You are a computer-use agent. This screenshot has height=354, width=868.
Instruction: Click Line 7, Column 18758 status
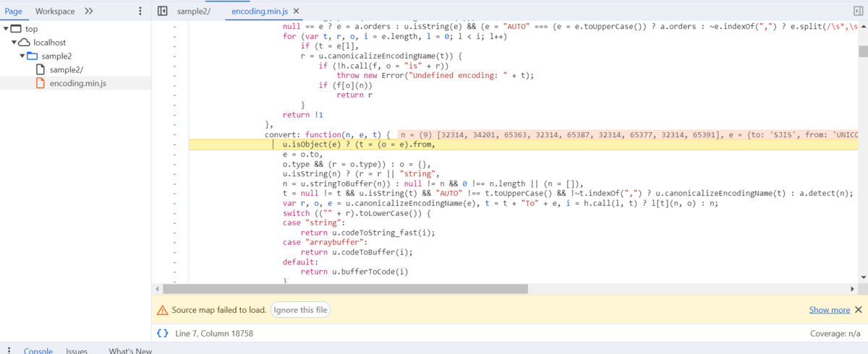[x=214, y=333]
